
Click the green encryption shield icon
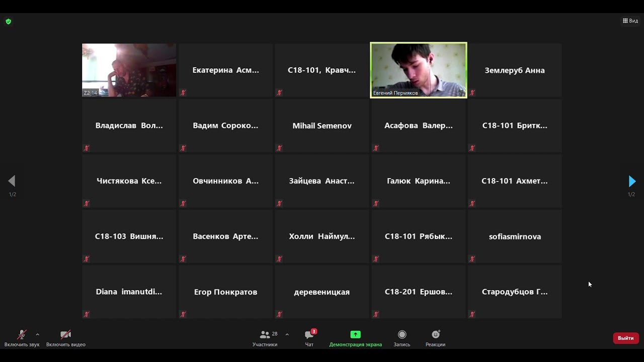click(x=9, y=21)
